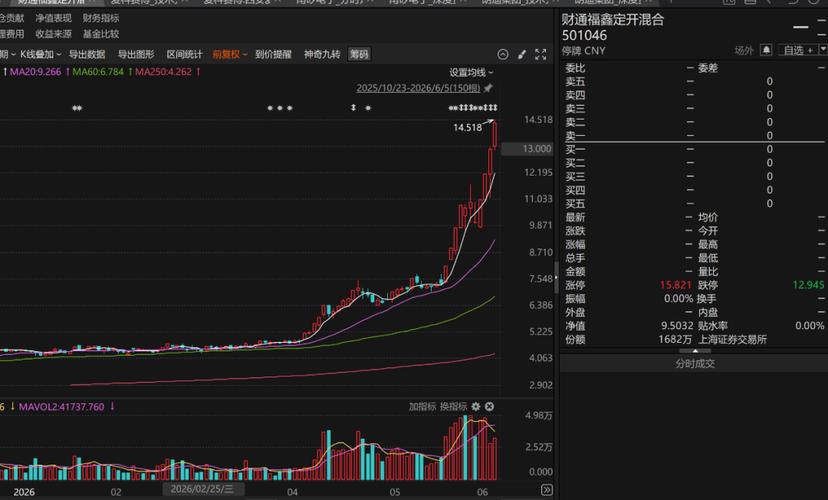The width and height of the screenshot is (828, 500).
Task: Click 导出数据 to export data
Action: coord(87,54)
